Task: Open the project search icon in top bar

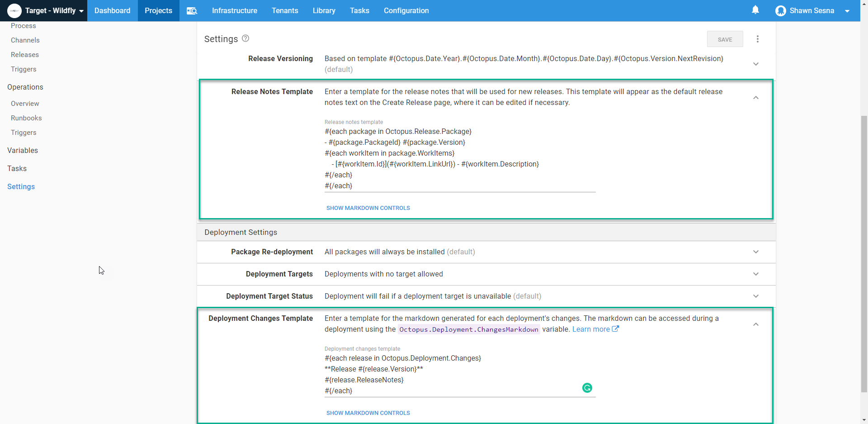Action: click(192, 10)
